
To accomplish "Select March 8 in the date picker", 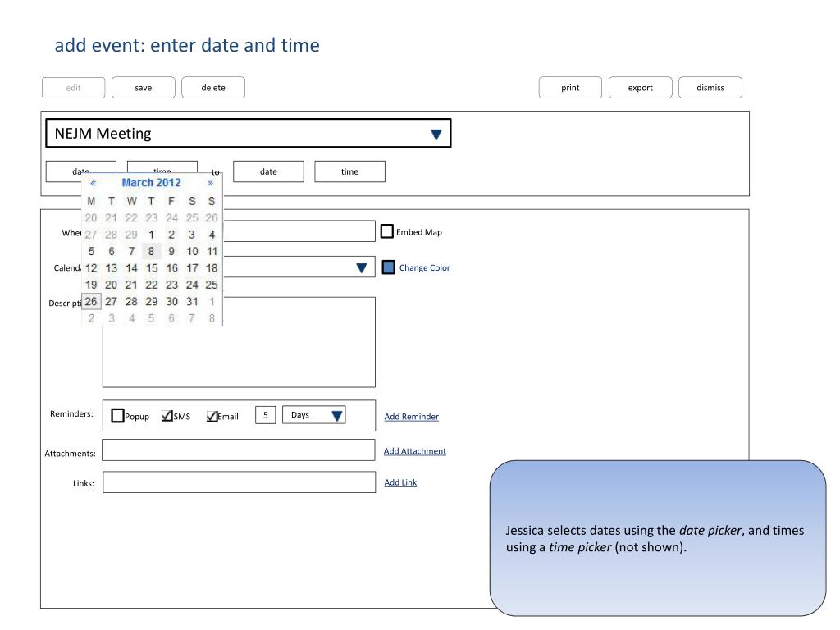I will (152, 251).
